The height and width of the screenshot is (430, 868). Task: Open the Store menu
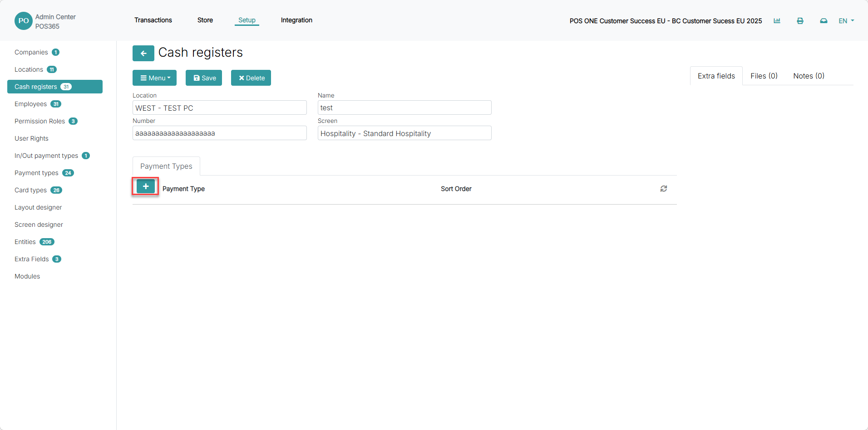point(205,20)
